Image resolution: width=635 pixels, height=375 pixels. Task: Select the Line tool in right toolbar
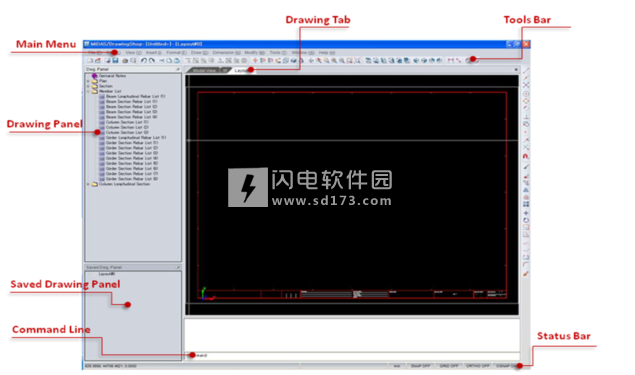526,71
